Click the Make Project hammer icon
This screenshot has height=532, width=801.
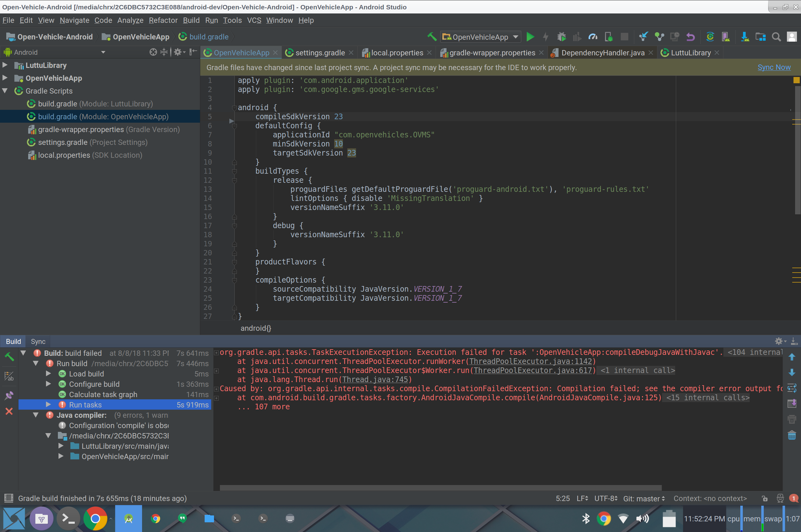pos(431,37)
